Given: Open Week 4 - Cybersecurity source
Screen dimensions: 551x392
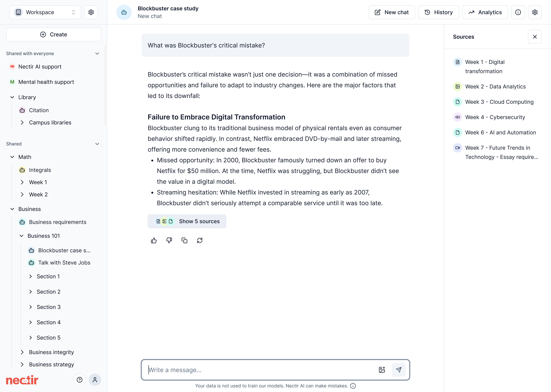Looking at the screenshot, I should (x=495, y=117).
